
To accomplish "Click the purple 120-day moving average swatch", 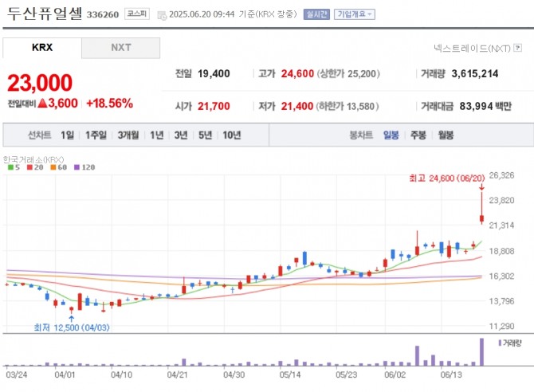I will (77, 167).
